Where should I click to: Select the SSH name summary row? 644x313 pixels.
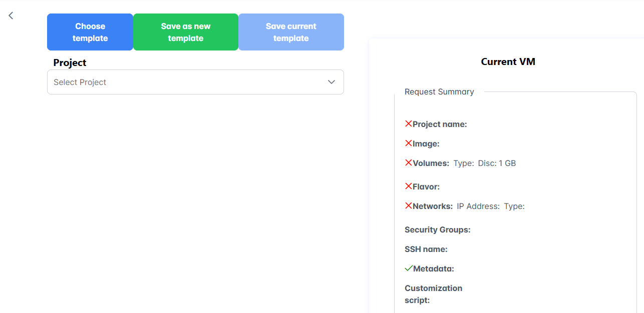(426, 249)
